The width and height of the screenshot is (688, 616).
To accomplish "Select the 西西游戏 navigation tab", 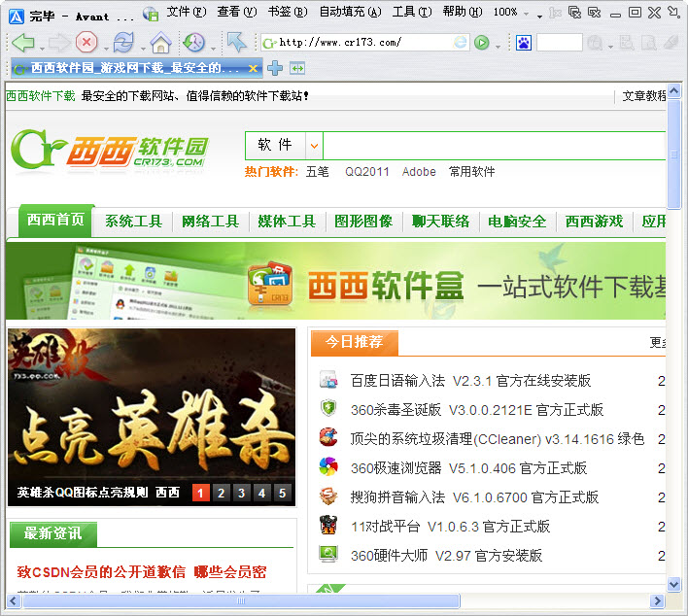I will [x=594, y=222].
